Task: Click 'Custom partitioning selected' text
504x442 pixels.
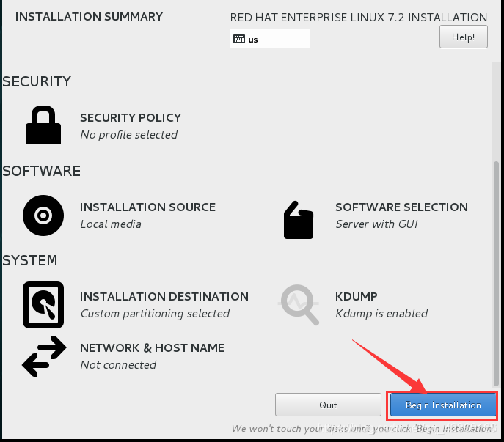Action: (156, 314)
